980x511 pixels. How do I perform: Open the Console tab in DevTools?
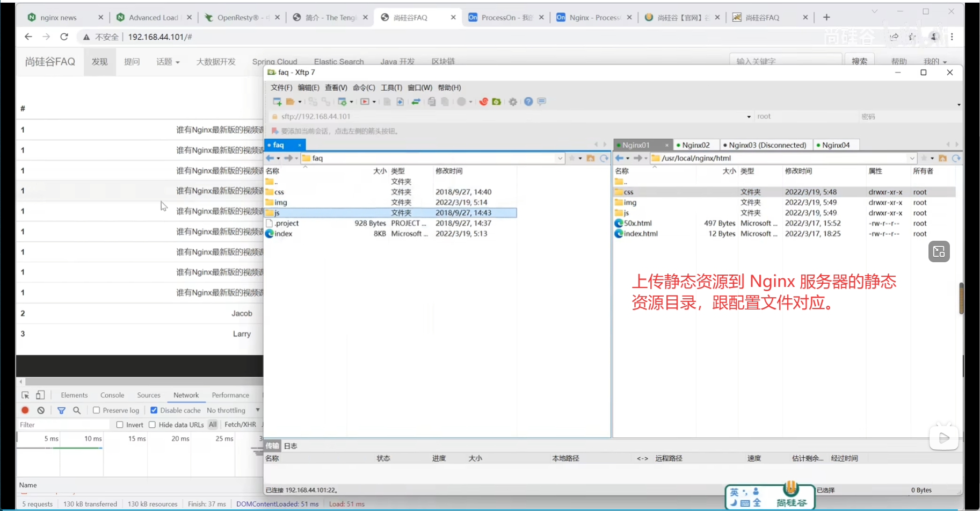click(x=112, y=395)
